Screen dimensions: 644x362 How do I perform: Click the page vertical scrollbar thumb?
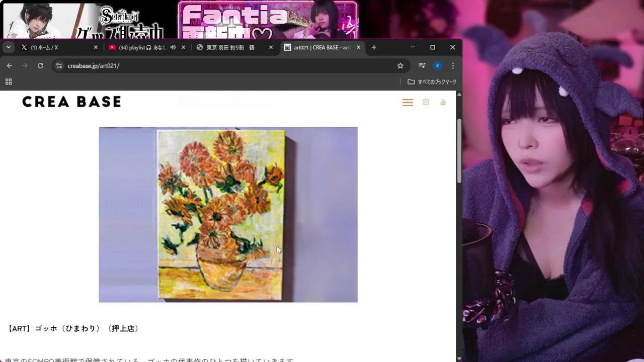(459, 151)
